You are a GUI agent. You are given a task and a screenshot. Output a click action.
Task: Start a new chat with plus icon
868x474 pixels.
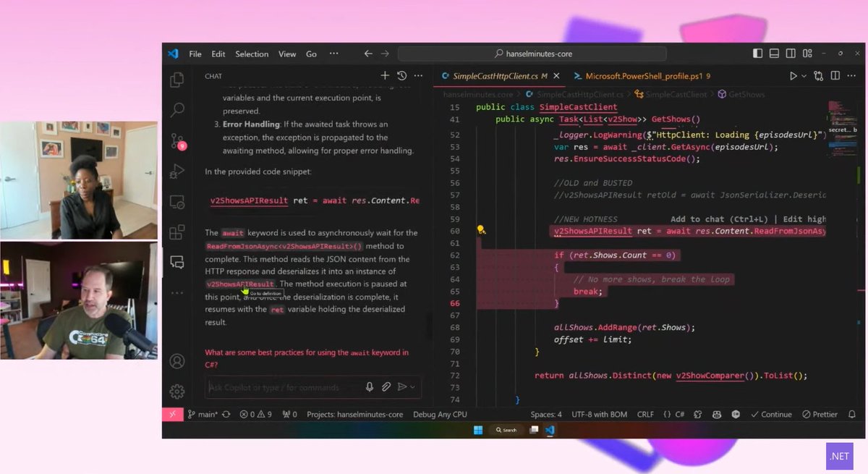click(x=385, y=75)
